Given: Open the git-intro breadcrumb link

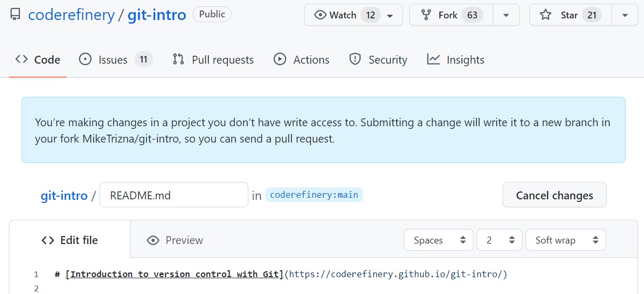Looking at the screenshot, I should click(x=64, y=196).
